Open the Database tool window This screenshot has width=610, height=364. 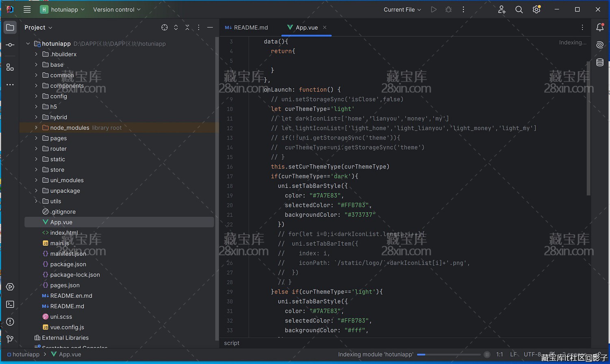(x=600, y=62)
